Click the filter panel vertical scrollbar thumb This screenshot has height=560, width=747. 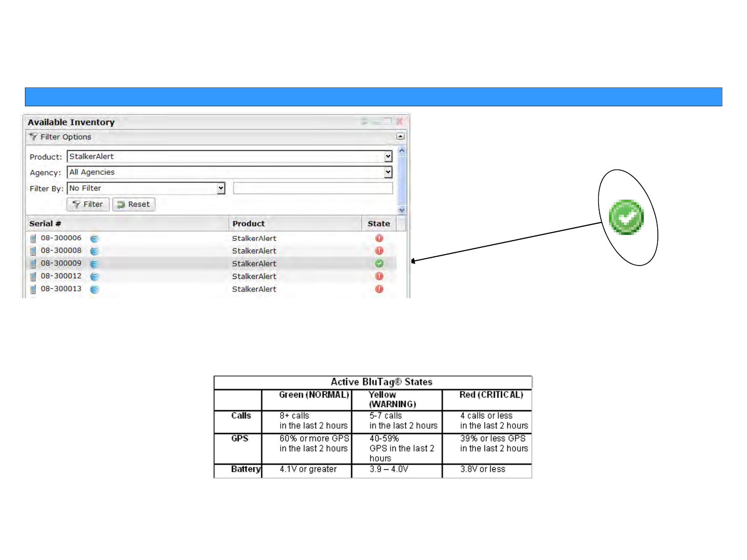[402, 180]
